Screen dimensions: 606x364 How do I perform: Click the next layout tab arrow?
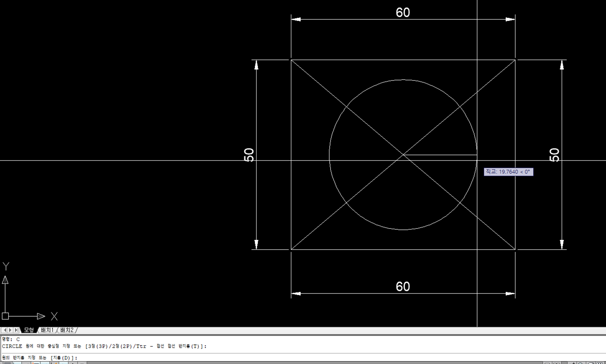click(10, 330)
